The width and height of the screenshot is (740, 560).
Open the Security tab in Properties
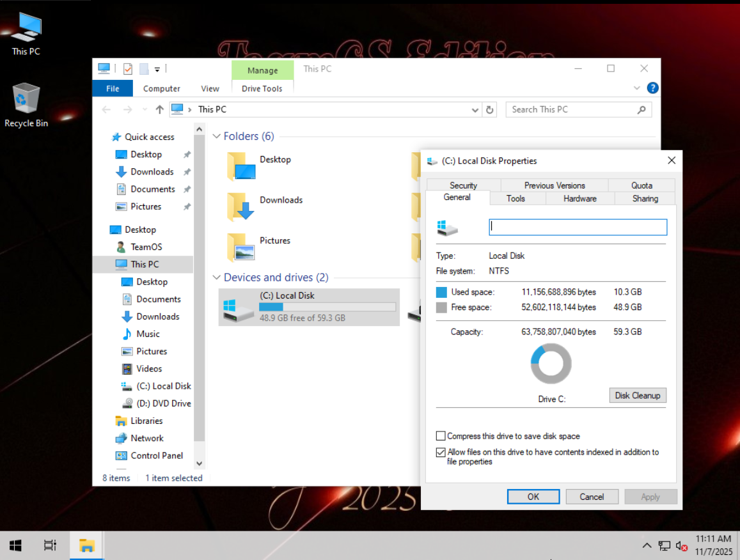click(463, 185)
